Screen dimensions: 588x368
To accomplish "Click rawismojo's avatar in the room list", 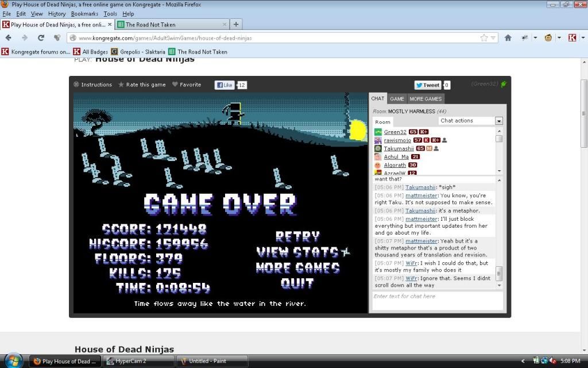I will point(378,140).
